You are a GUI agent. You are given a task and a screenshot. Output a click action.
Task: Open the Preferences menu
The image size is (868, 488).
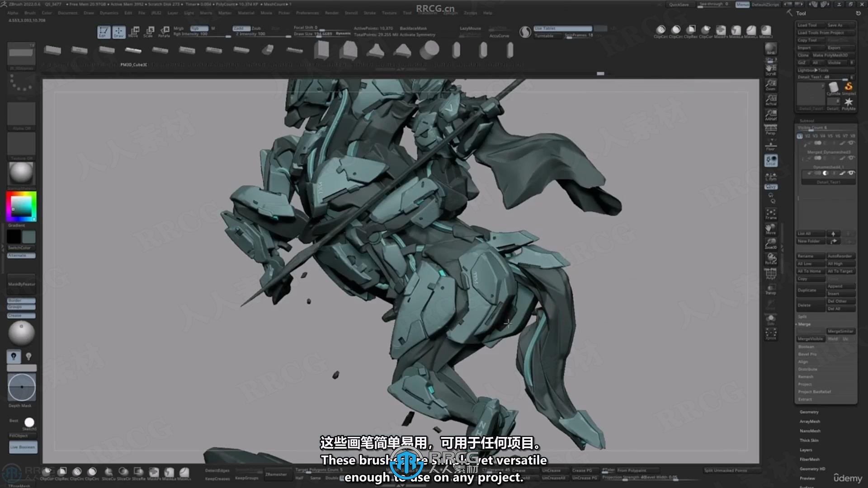tap(307, 13)
